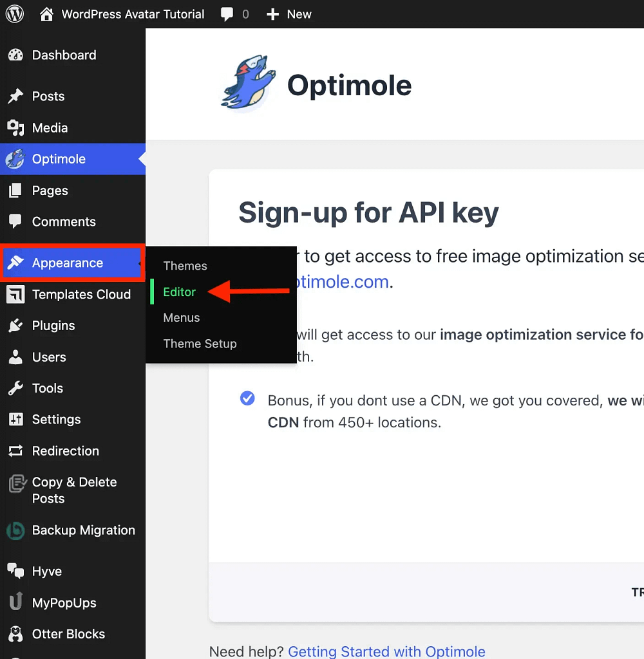
Task: Click the Plugins plug icon
Action: (x=15, y=326)
